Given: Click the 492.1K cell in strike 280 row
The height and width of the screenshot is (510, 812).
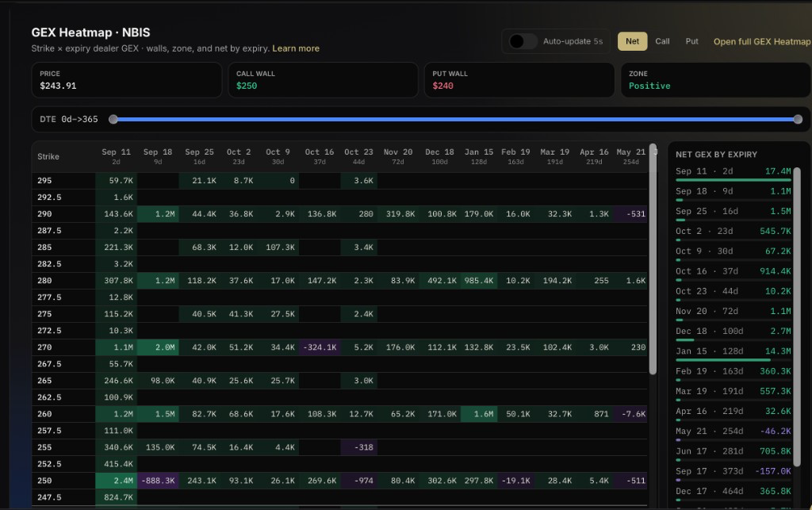Looking at the screenshot, I should pos(441,281).
